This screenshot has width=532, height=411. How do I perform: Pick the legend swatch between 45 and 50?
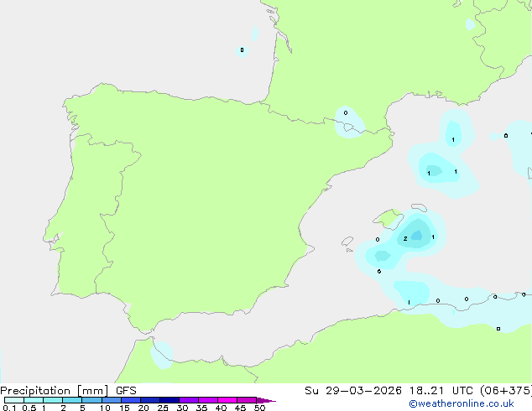[x=247, y=400]
